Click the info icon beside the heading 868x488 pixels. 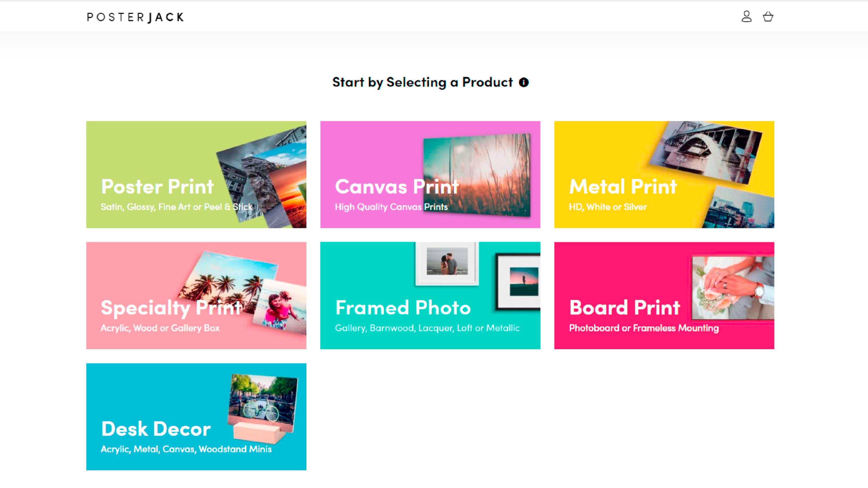524,82
